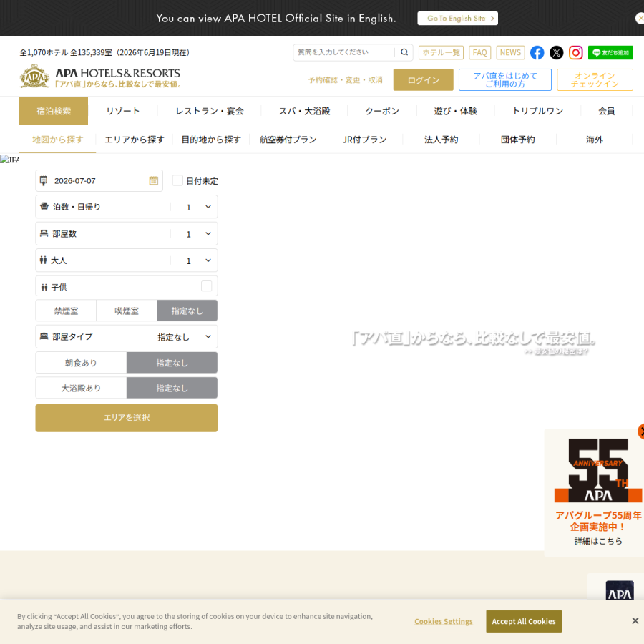Switch to 航空券付プラン tab

pos(288,140)
